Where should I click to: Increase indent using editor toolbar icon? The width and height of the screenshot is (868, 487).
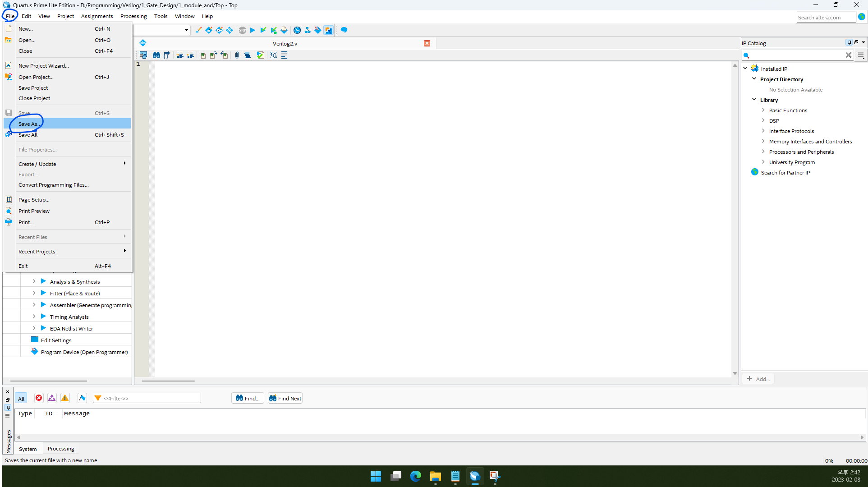click(x=180, y=55)
